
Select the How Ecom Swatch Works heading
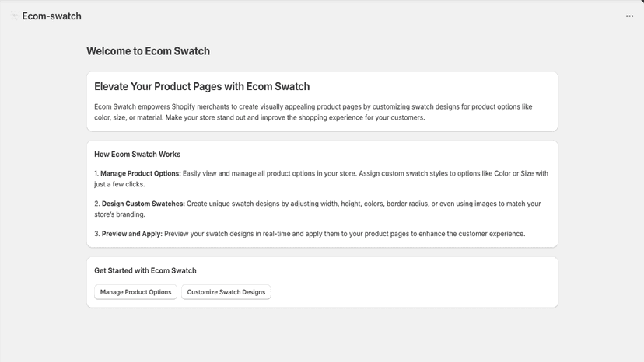coord(137,155)
